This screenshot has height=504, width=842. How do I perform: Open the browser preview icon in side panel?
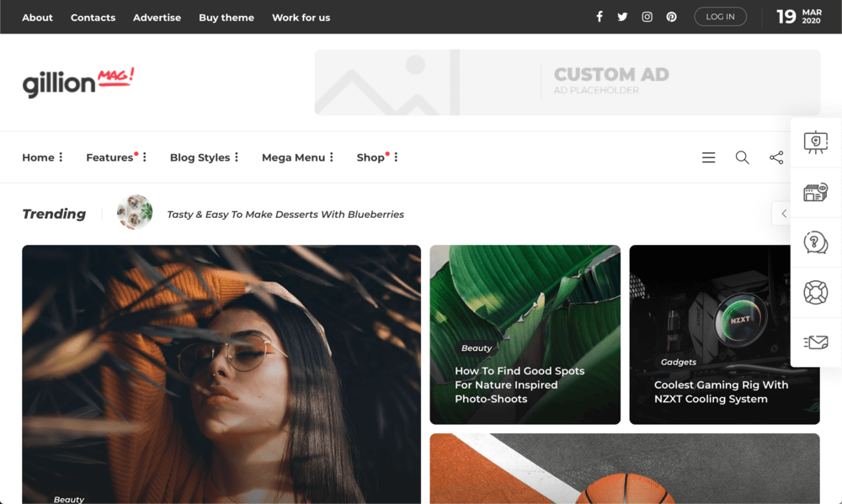click(816, 192)
